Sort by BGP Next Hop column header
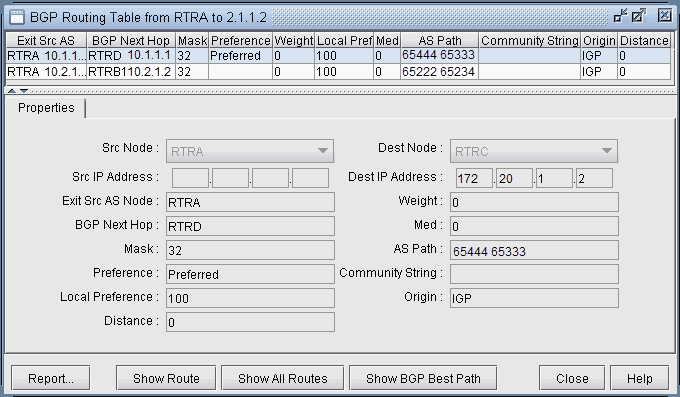 click(x=131, y=40)
